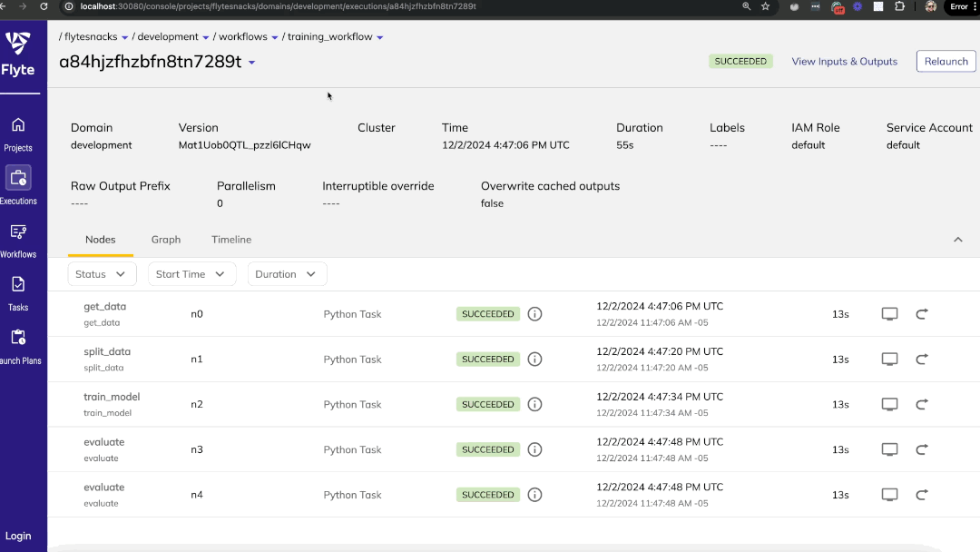Show info for evaluate n3 status
The height and width of the screenshot is (552, 980).
point(534,449)
